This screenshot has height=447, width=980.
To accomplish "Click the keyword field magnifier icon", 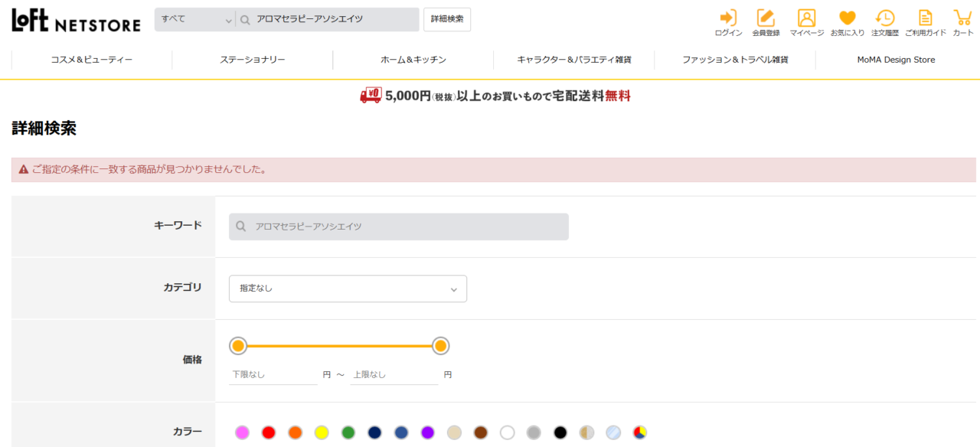I will coord(241,227).
